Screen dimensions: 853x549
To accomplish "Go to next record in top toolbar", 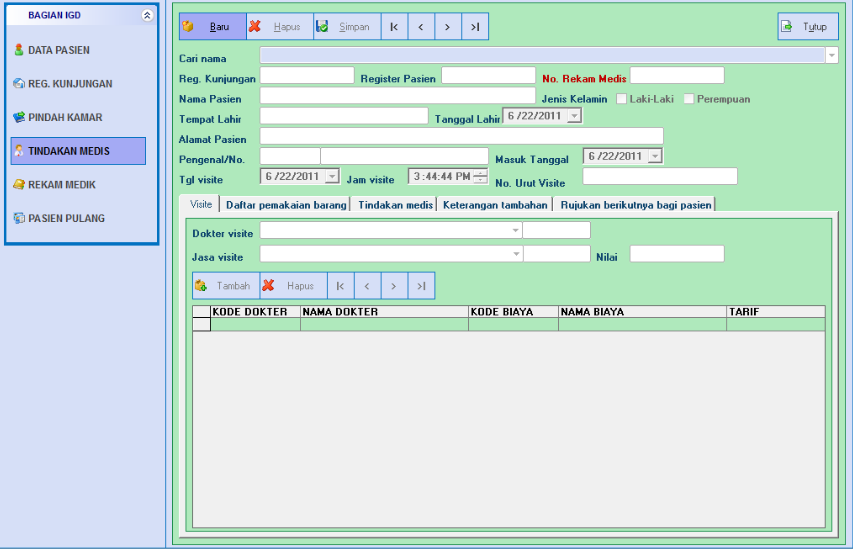I will pyautogui.click(x=448, y=27).
